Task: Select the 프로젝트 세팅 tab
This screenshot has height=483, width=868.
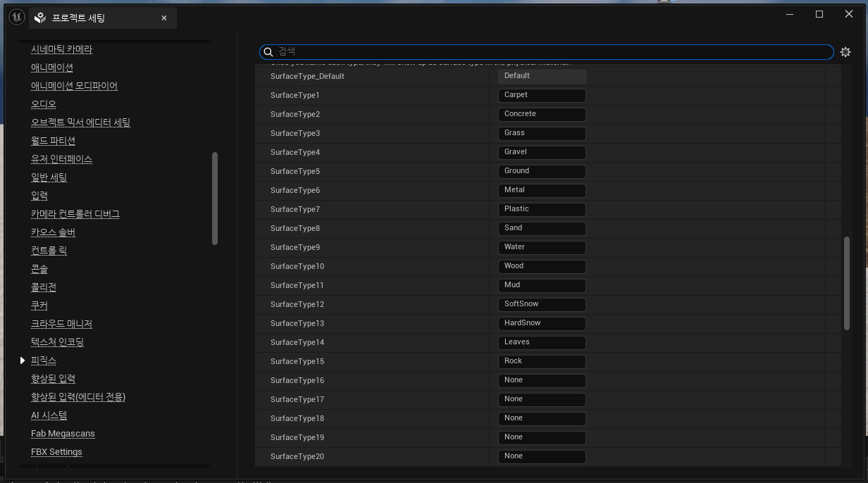Action: pos(103,18)
